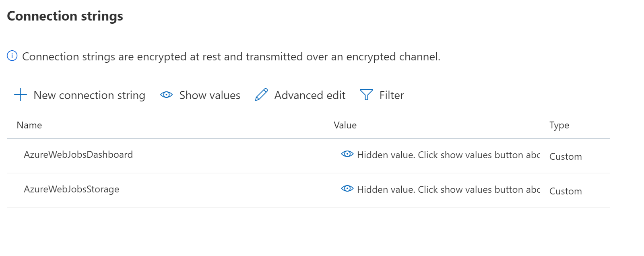The image size is (644, 256).
Task: Reveal the AzureWebJobsDashboard value via its eye icon
Action: [347, 154]
